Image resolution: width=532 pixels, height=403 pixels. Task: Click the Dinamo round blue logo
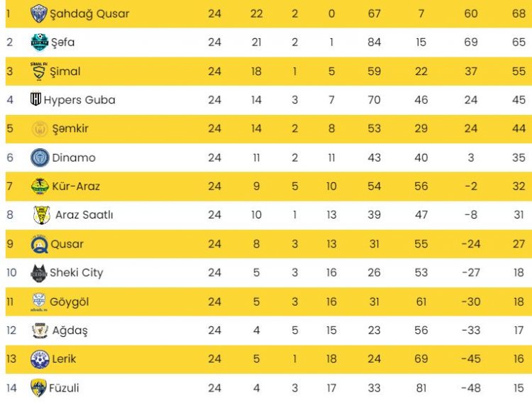coord(40,158)
